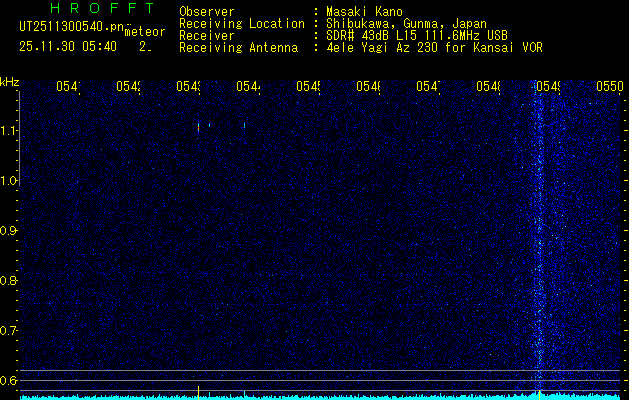Click the 0546 time axis label
Image resolution: width=629 pixels, height=400 pixels.
[368, 86]
